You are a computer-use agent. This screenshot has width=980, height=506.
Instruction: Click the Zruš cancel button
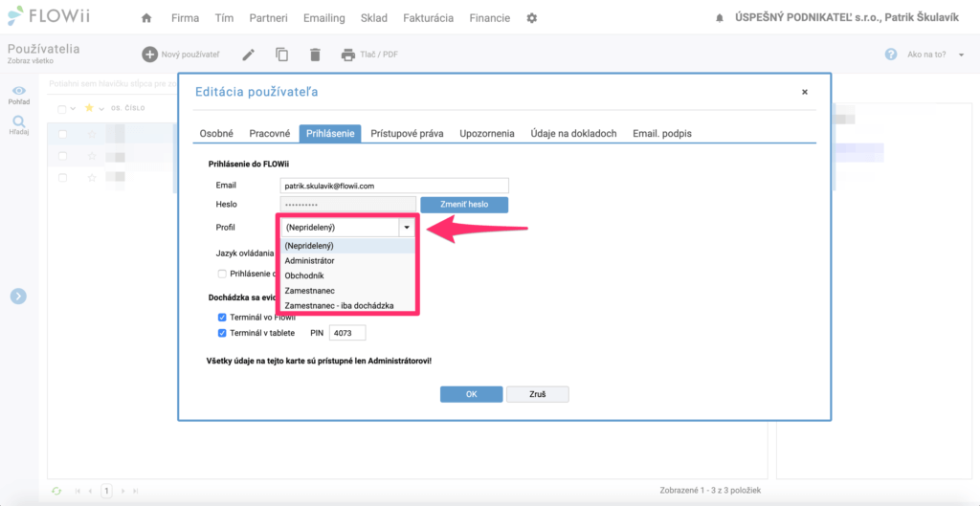[x=537, y=394]
